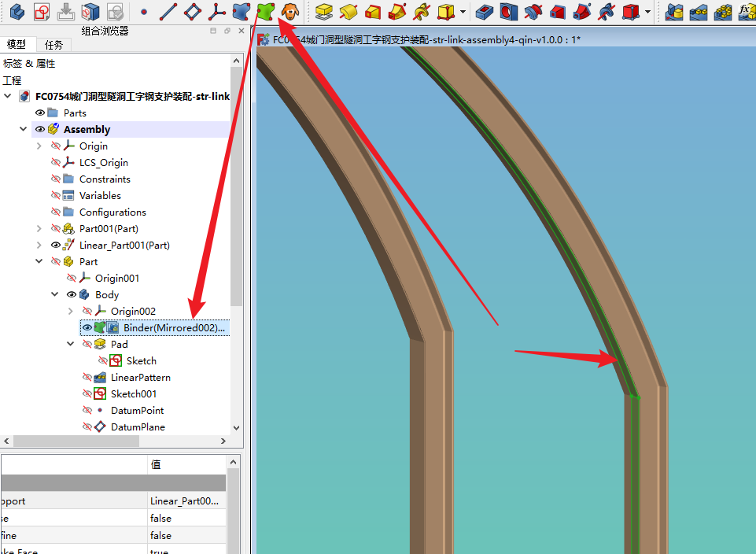
Task: Click the Create Sketch toolbar icon
Action: (x=42, y=11)
